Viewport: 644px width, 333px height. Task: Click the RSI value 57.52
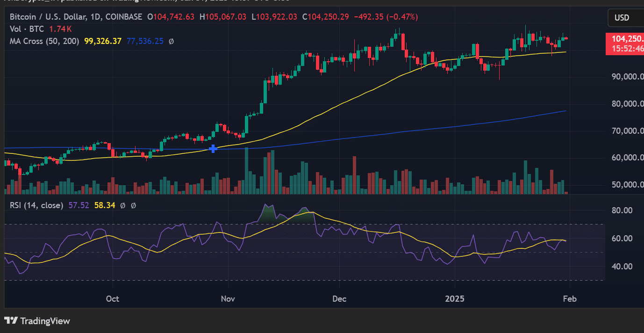tap(78, 205)
